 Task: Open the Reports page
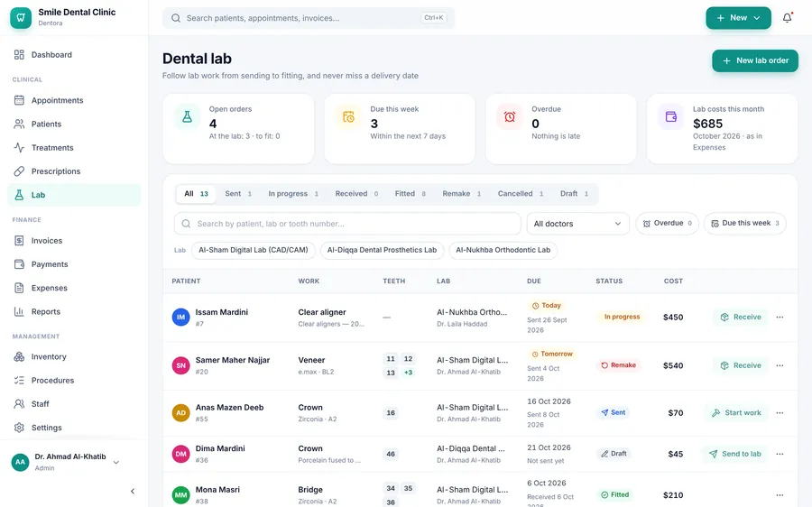tap(74, 311)
